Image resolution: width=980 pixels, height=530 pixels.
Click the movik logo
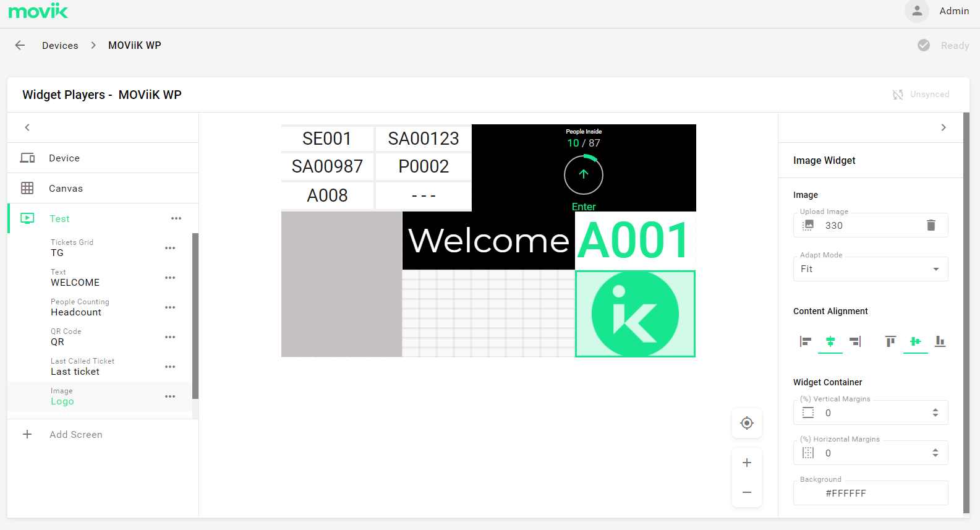(x=38, y=11)
